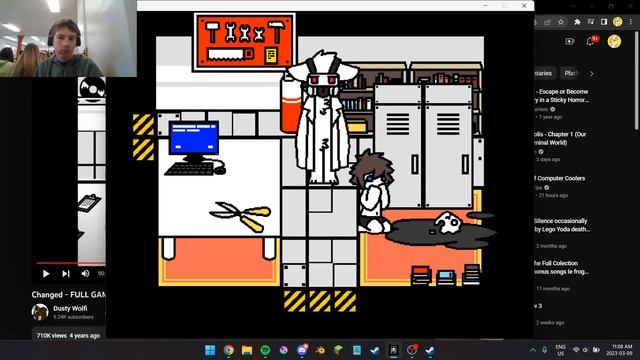Show more filter chips with right chevron
Screen dimensions: 640x360
591,74
